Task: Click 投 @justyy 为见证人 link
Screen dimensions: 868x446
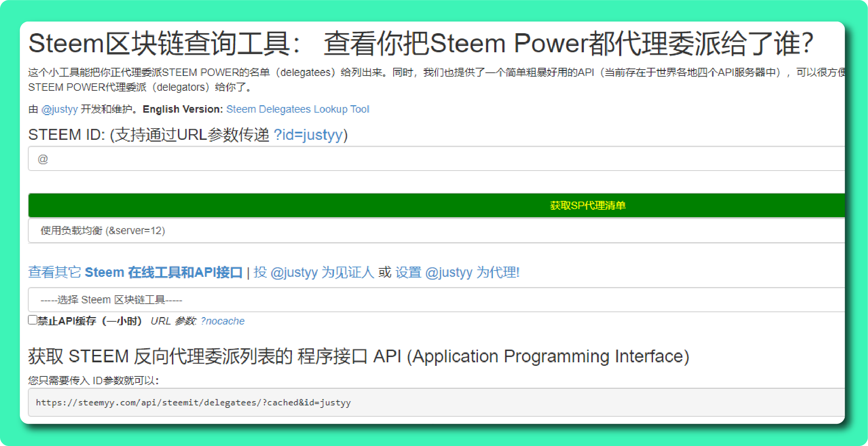Action: (313, 272)
